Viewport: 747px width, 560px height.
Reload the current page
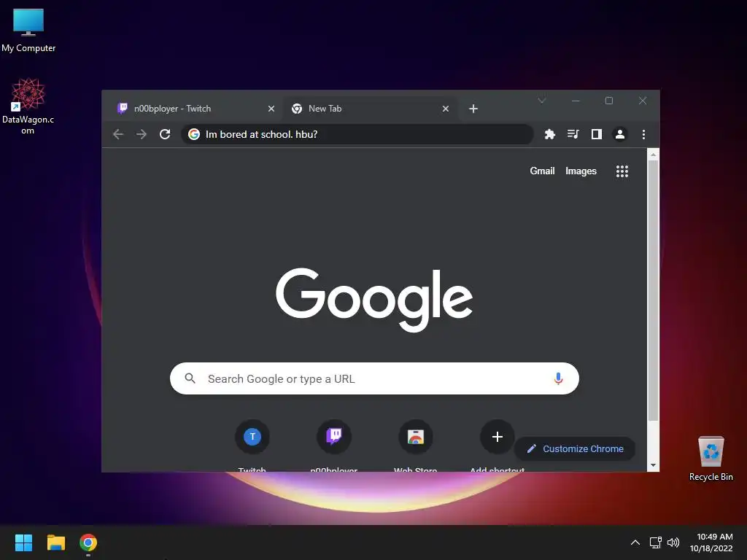click(x=165, y=134)
